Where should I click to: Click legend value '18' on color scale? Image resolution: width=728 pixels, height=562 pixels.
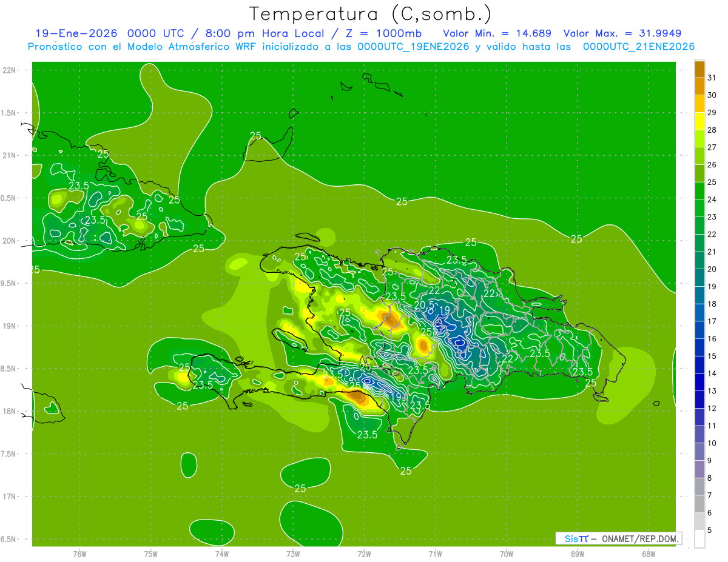[712, 304]
